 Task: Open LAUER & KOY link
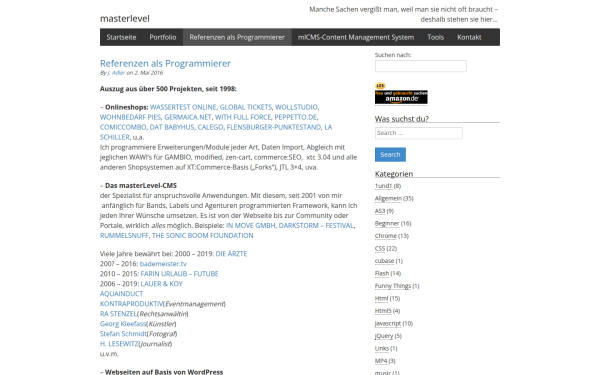coord(161,284)
